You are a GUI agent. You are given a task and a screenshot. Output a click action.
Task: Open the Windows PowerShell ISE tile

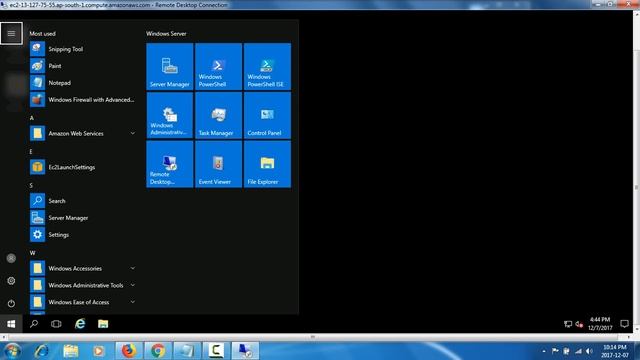[x=267, y=67]
